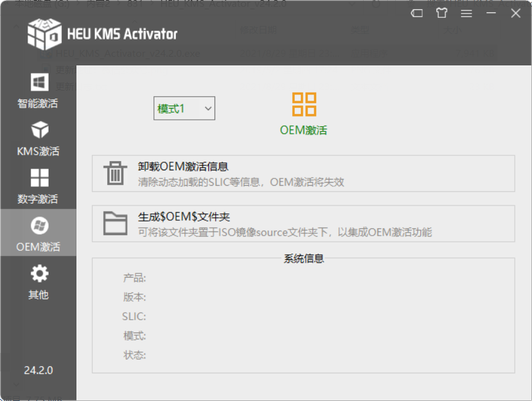Click the folder icon for $OEM$ generation
Screen dimensions: 532x401
click(x=115, y=223)
